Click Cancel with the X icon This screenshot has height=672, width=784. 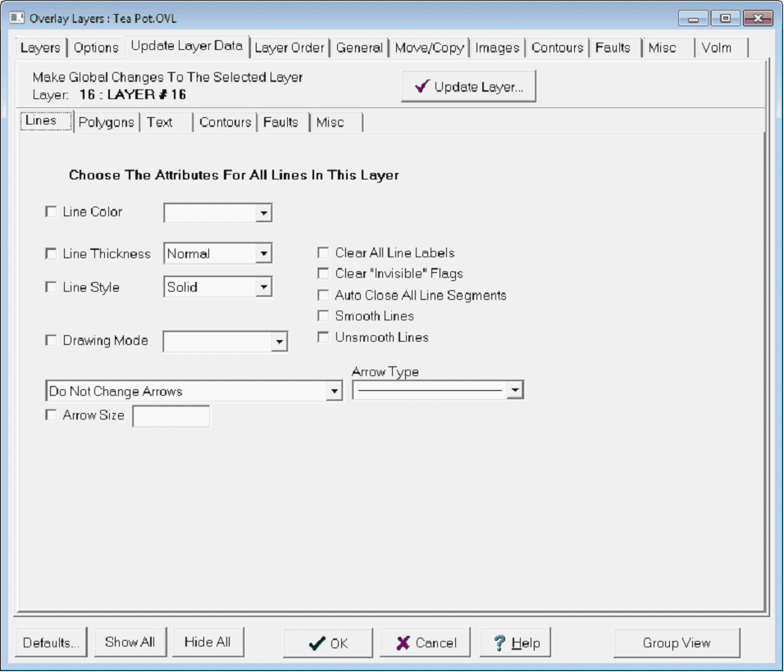coord(425,643)
